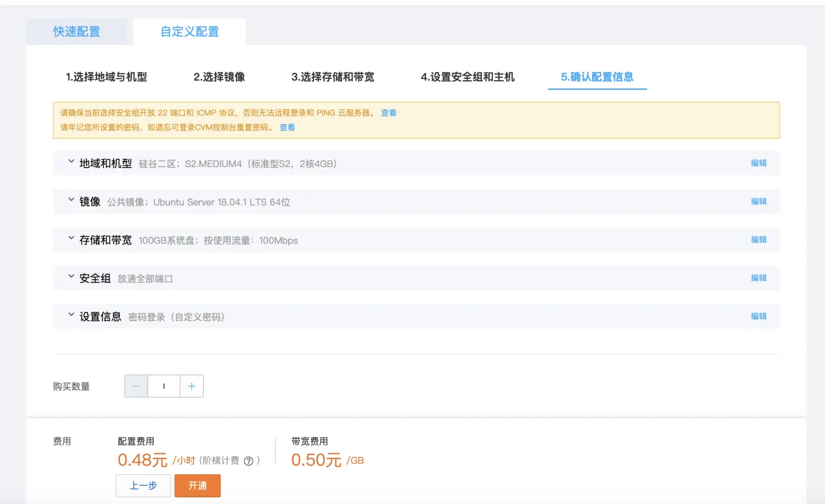Go to step 1.选择地域与机型

point(106,77)
